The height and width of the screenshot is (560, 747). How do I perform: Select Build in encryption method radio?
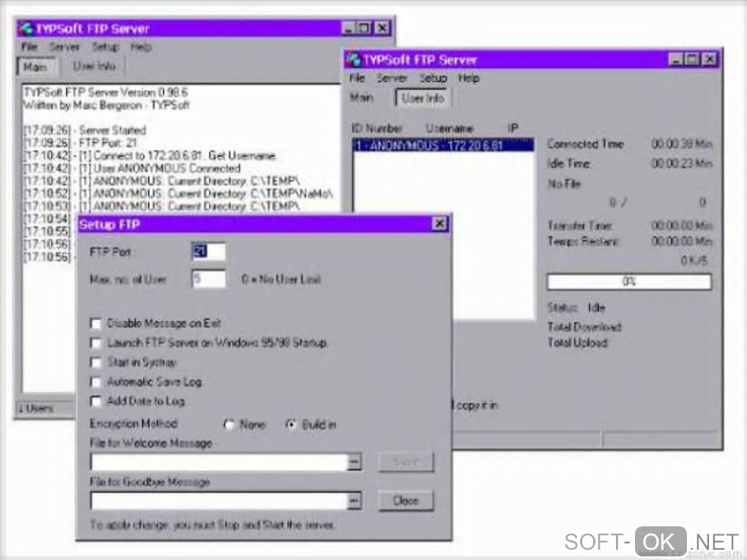[291, 425]
